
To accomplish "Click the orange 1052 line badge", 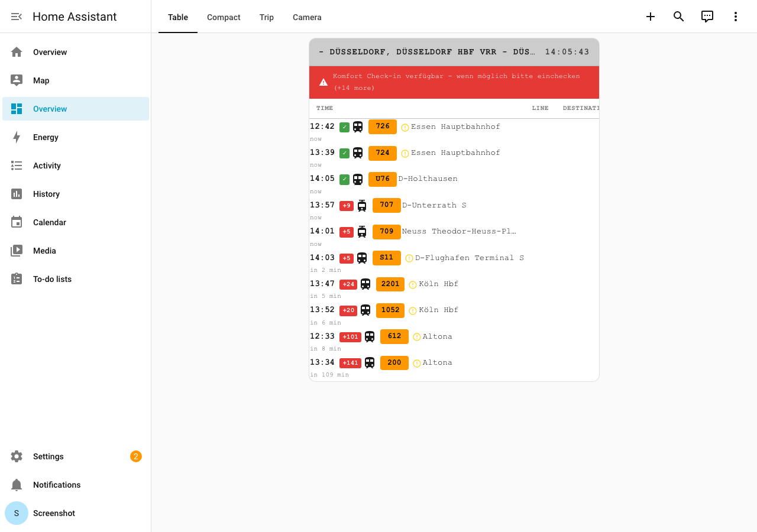I will tap(390, 310).
